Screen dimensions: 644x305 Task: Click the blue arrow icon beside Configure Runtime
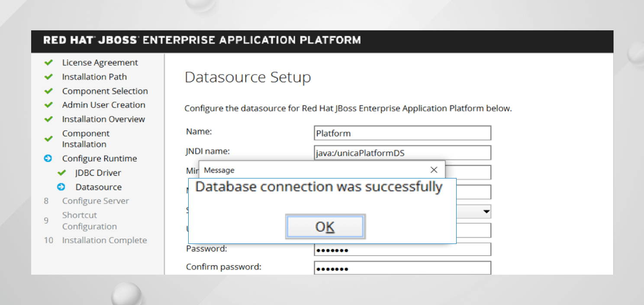tap(48, 159)
